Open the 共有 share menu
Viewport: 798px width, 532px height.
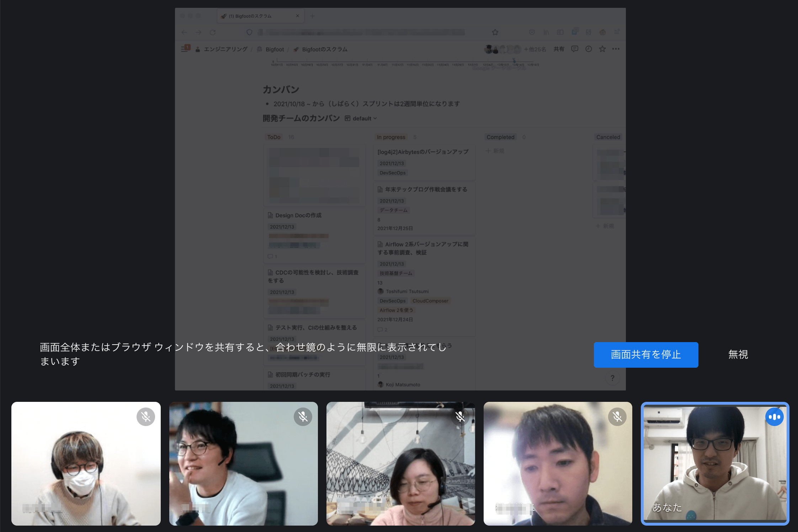click(559, 49)
